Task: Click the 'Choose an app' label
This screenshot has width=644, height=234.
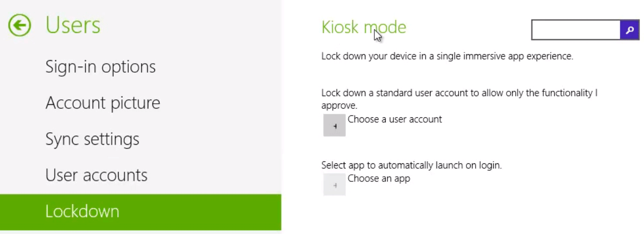Action: pos(379,178)
